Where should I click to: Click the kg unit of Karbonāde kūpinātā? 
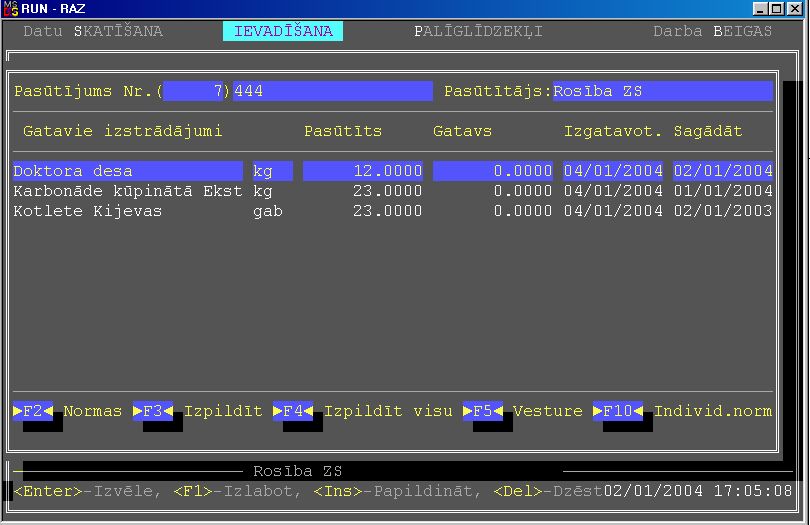tap(263, 191)
